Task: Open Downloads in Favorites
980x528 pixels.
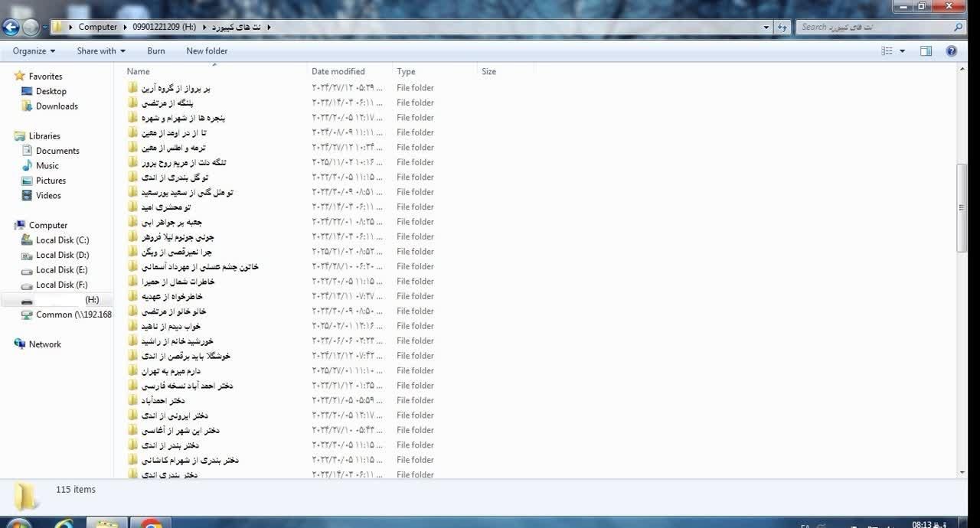Action: pyautogui.click(x=57, y=106)
